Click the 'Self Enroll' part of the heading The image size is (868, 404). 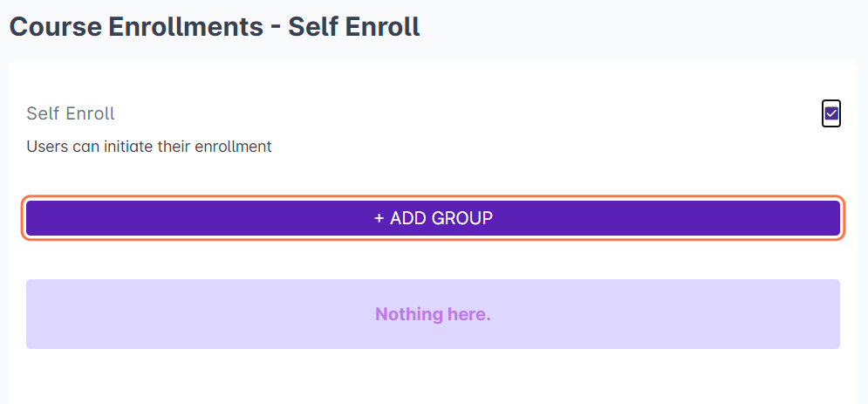354,26
